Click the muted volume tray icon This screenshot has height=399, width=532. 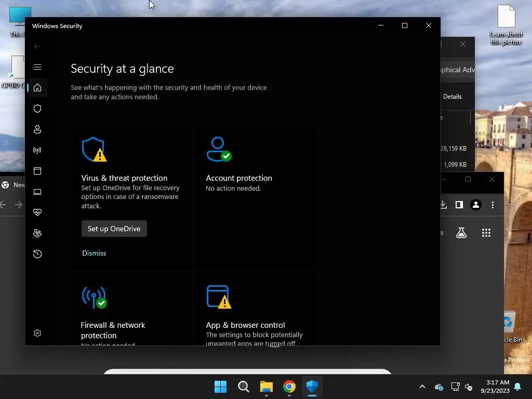[469, 387]
